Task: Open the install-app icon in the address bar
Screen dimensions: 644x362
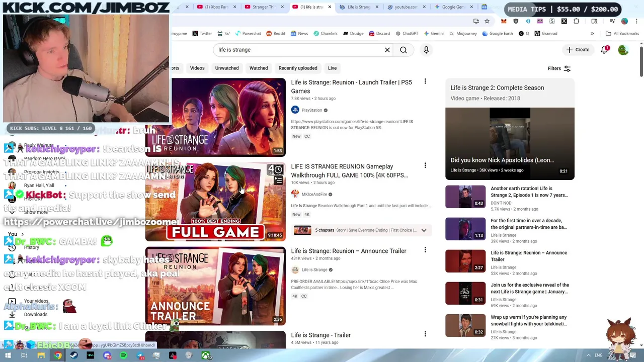Action: click(x=476, y=21)
